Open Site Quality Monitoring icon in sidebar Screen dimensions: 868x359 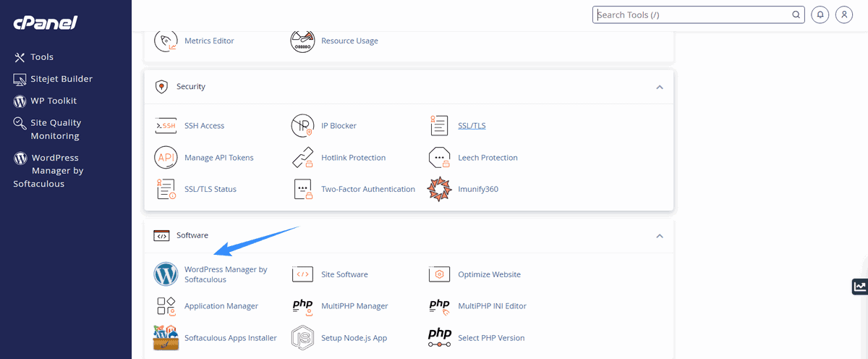20,123
